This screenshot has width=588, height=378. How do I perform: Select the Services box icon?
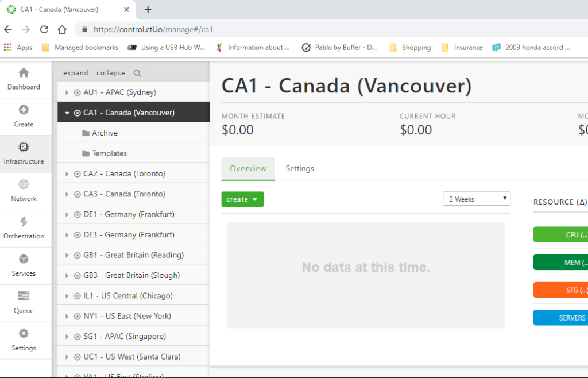[24, 260]
